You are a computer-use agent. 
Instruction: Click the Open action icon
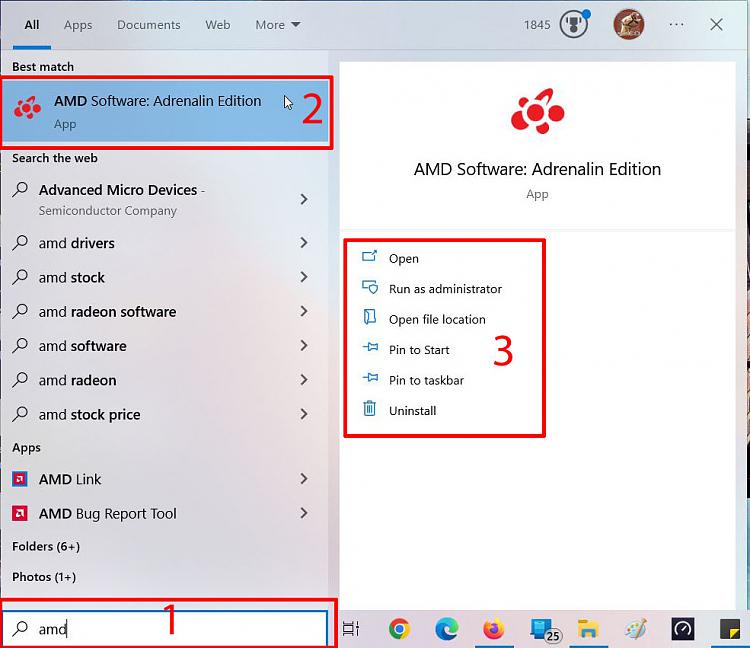[369, 258]
